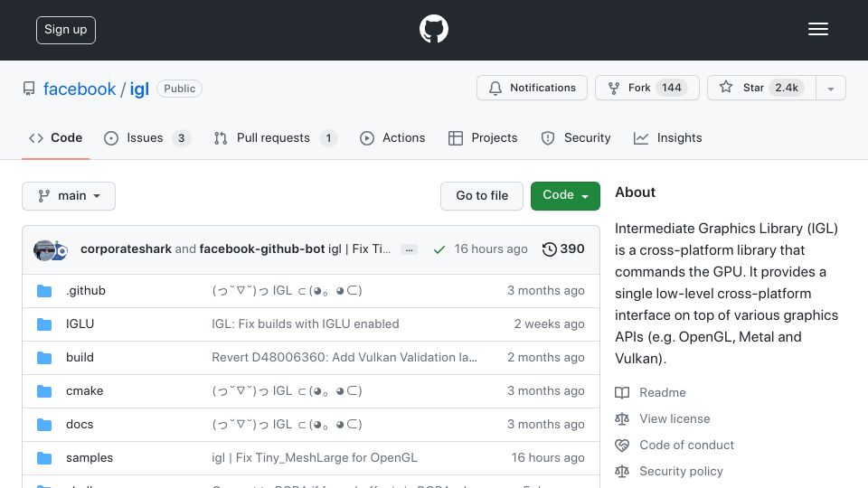Open the IGLU folder
This screenshot has height=488, width=868.
tap(80, 324)
